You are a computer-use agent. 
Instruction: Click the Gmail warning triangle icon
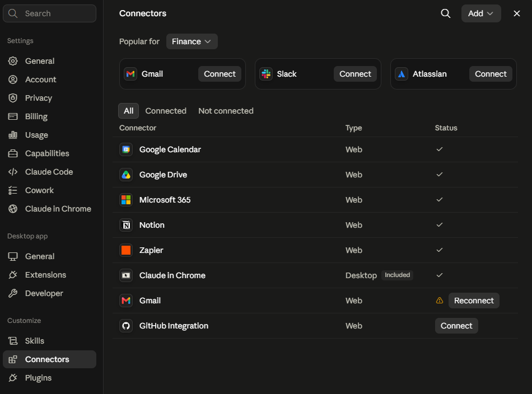click(440, 301)
